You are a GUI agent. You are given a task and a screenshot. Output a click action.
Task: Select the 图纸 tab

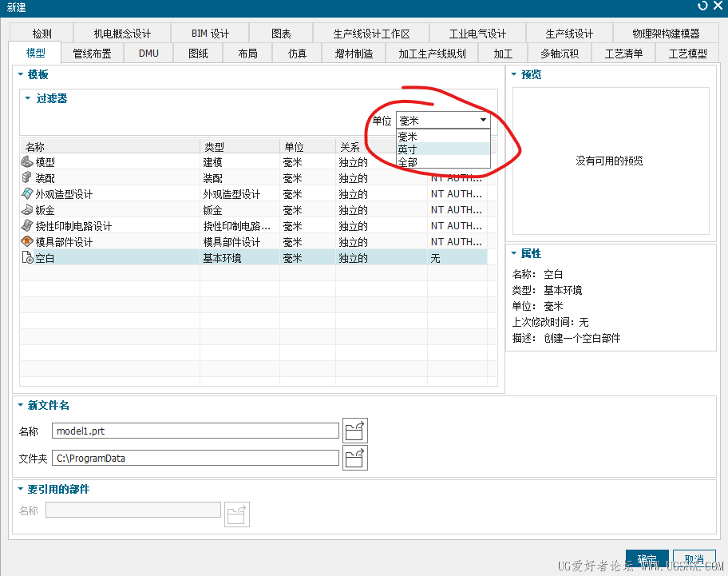click(x=198, y=54)
